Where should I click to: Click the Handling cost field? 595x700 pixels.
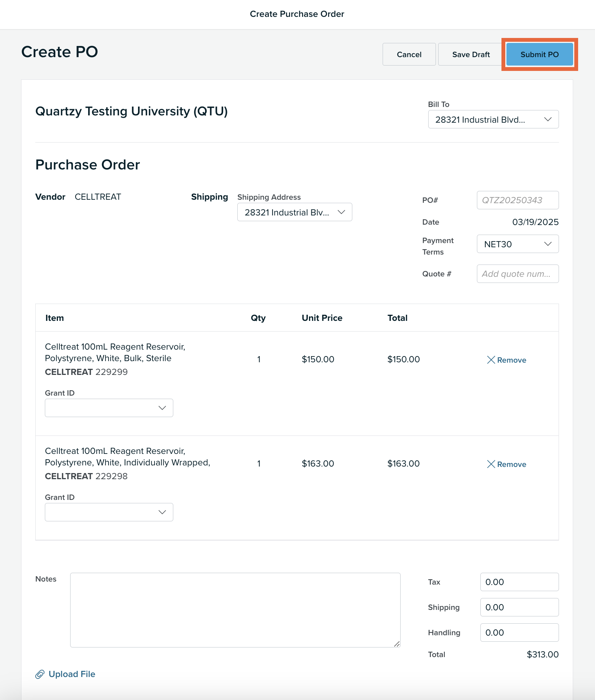click(519, 633)
